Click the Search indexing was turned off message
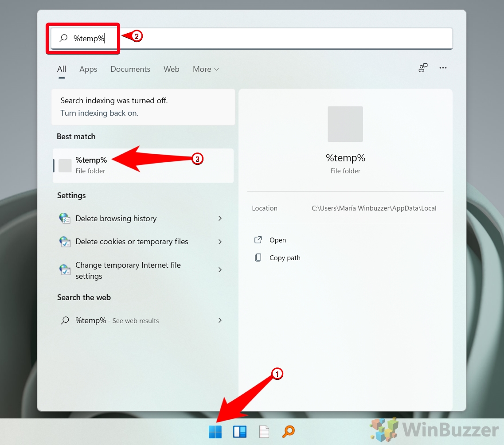The width and height of the screenshot is (504, 445). tap(114, 101)
